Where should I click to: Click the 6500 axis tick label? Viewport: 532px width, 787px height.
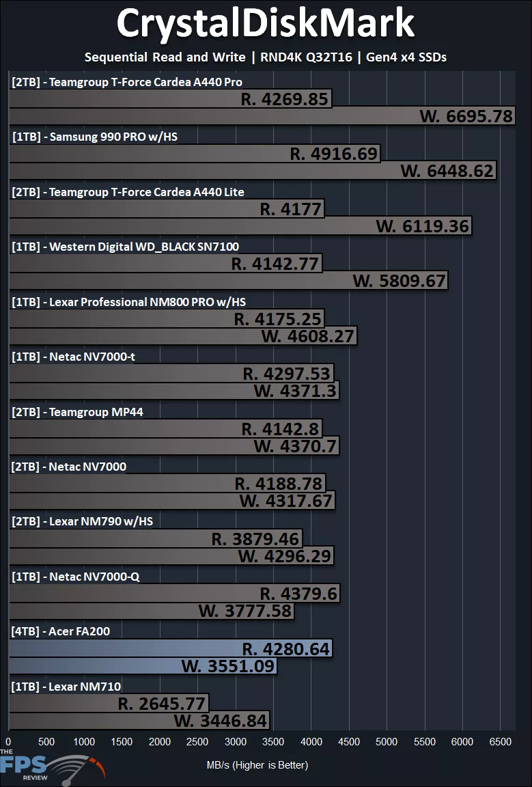pyautogui.click(x=501, y=742)
